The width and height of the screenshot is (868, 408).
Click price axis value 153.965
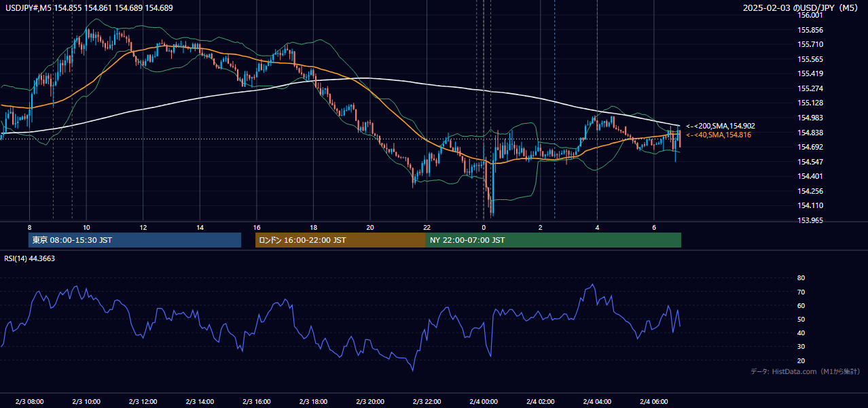[810, 220]
